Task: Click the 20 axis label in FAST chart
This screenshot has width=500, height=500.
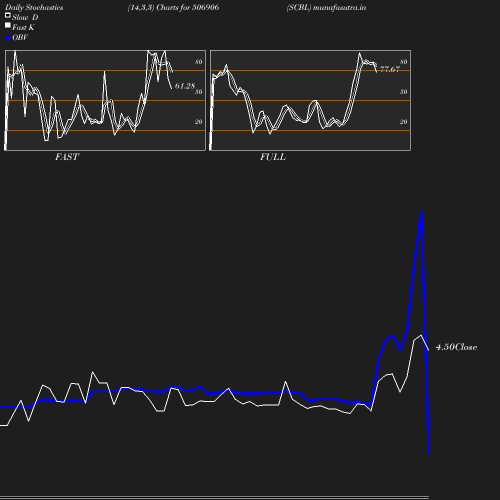Action: point(199,122)
